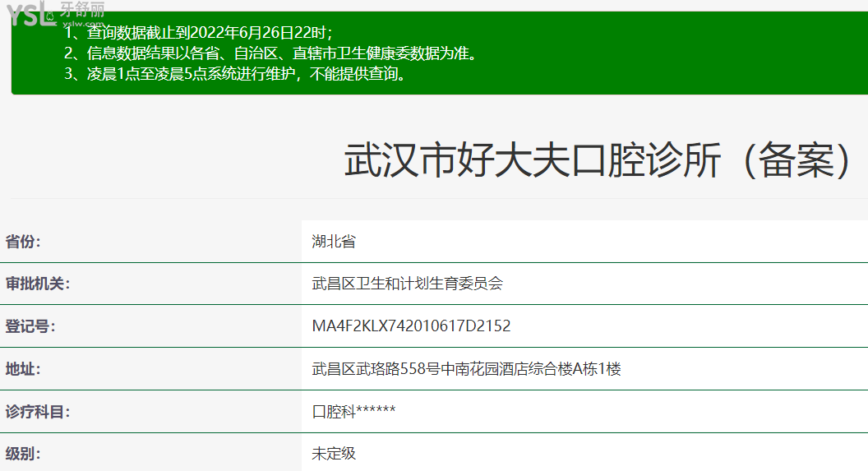The width and height of the screenshot is (868, 471).
Task: Select the value 湖北省
Action: coord(334,242)
